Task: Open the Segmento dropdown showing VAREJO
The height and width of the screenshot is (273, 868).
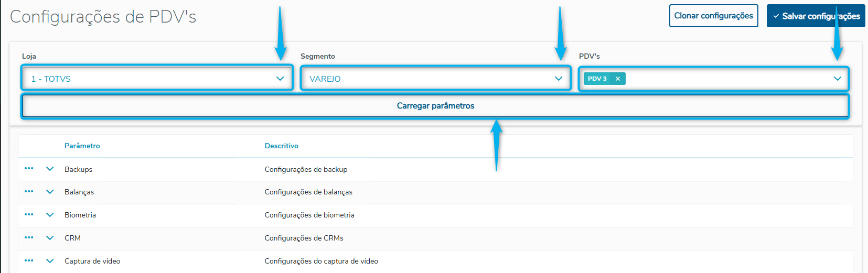Action: (x=435, y=79)
